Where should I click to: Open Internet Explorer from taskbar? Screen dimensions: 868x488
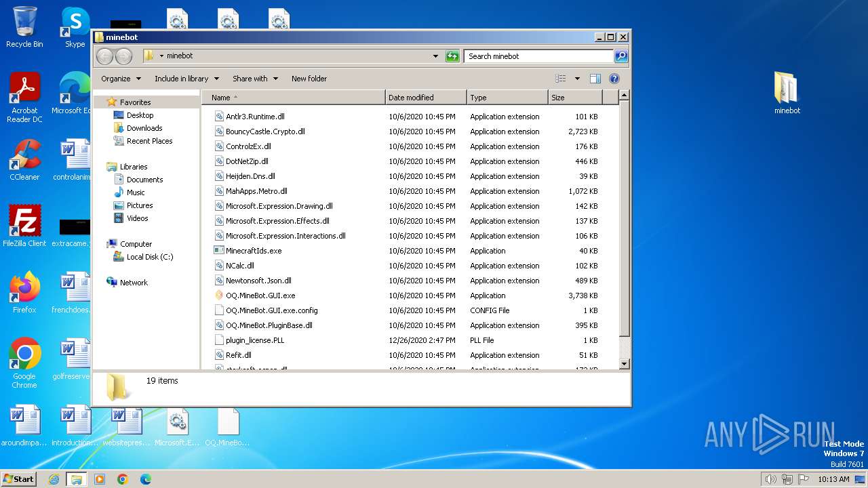54,479
